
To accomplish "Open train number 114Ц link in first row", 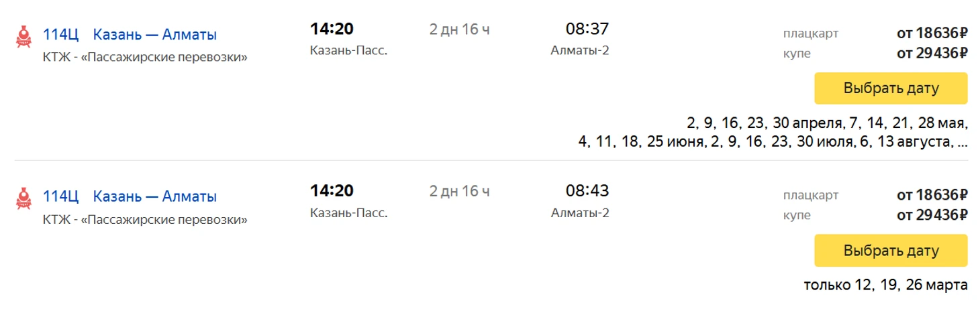I will point(60,35).
